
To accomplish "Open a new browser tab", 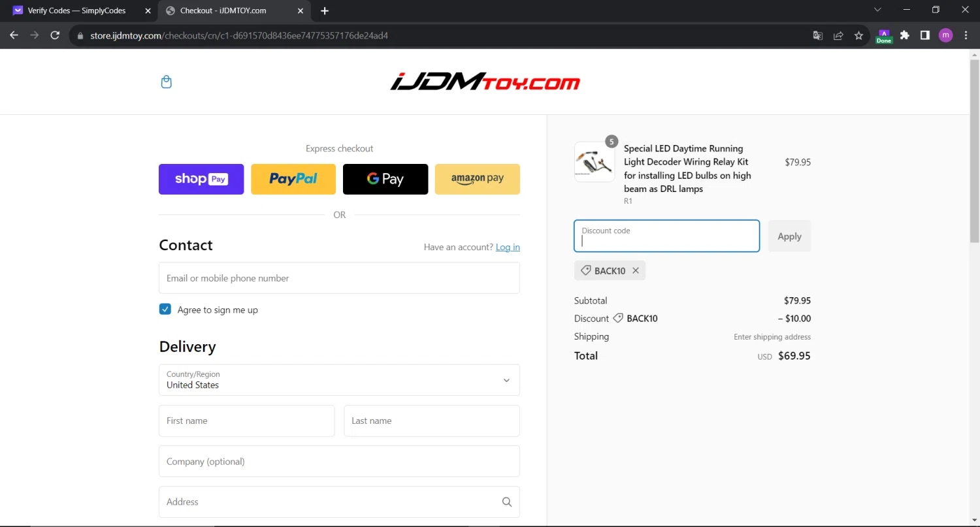I will (x=325, y=11).
